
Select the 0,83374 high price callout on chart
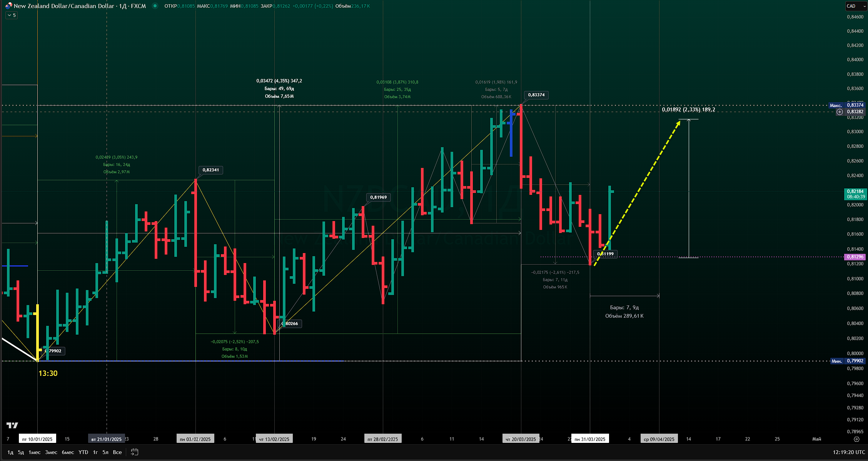click(x=536, y=95)
